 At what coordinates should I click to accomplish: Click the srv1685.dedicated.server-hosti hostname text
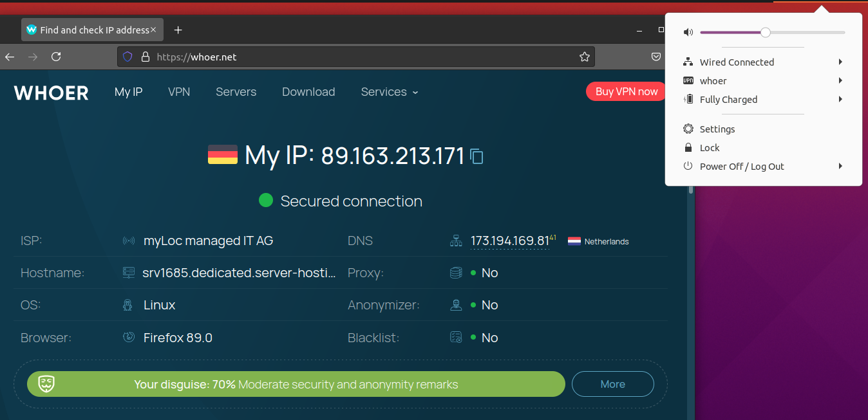239,273
